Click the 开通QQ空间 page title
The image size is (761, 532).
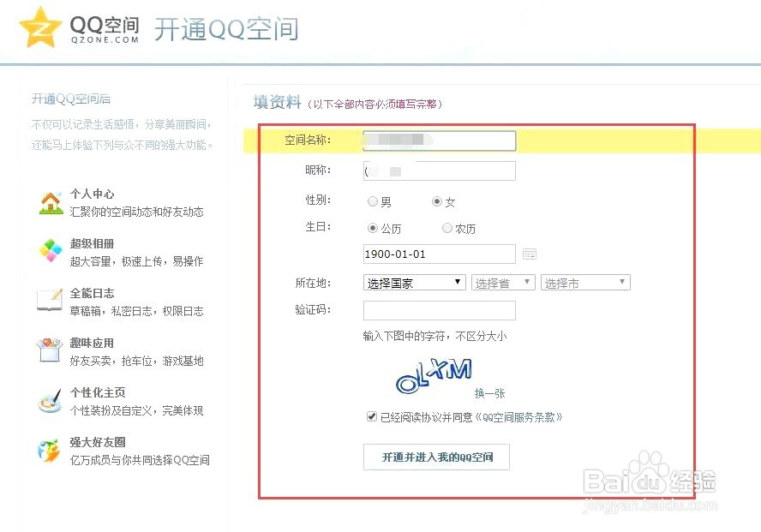[226, 29]
